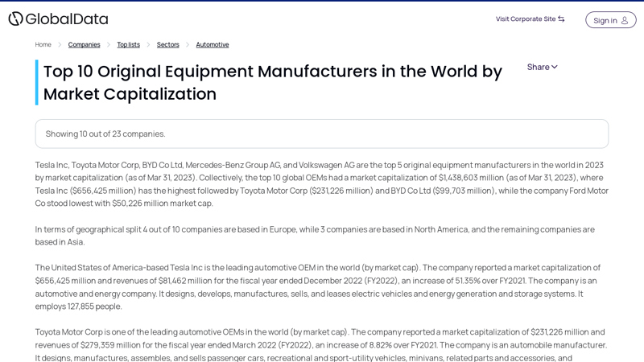Click breadcrumb arrow after Sectors
The width and height of the screenshot is (644, 362).
188,44
